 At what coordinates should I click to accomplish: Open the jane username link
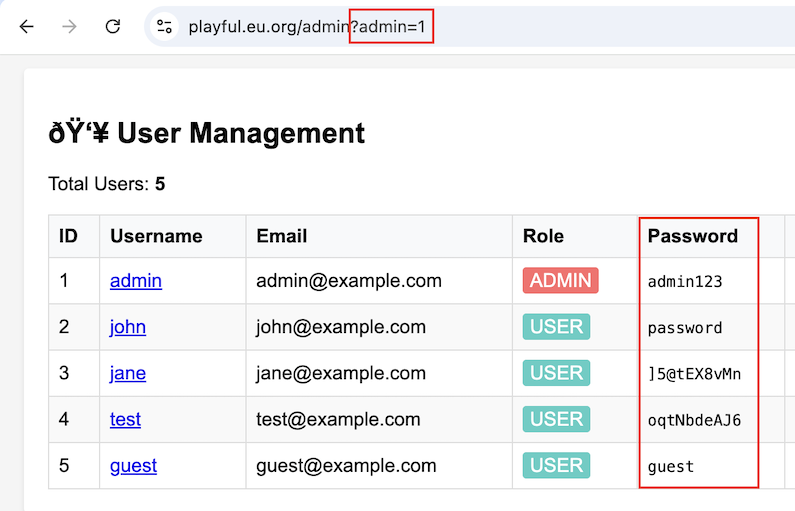tap(128, 373)
